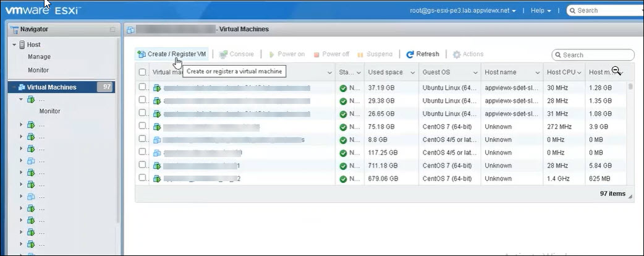Image resolution: width=644 pixels, height=256 pixels.
Task: Click the Power on button
Action: pos(287,54)
